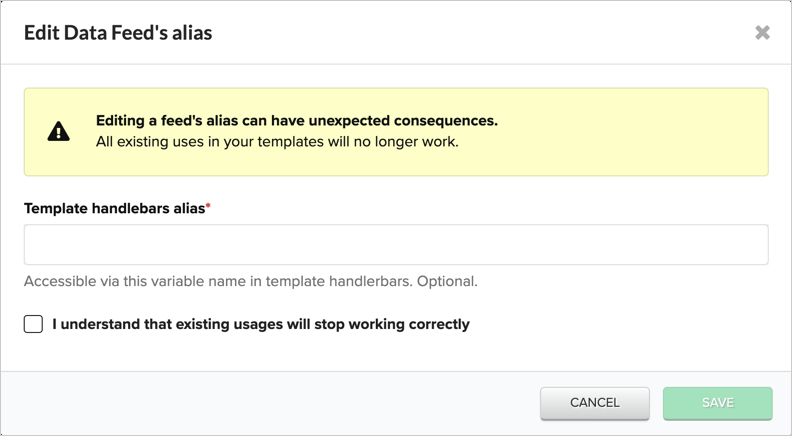Close the Edit Data Feed's alias dialog
This screenshot has height=436, width=792.
click(762, 32)
